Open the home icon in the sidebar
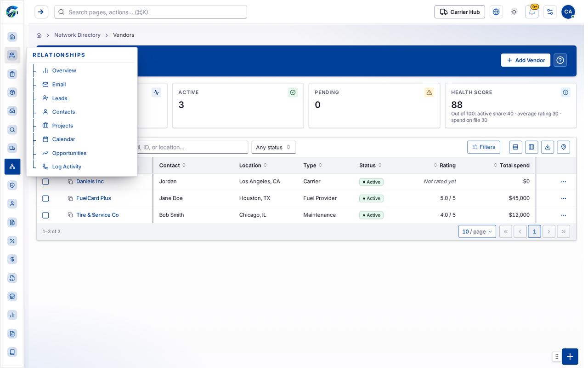The height and width of the screenshot is (368, 588). pyautogui.click(x=12, y=37)
